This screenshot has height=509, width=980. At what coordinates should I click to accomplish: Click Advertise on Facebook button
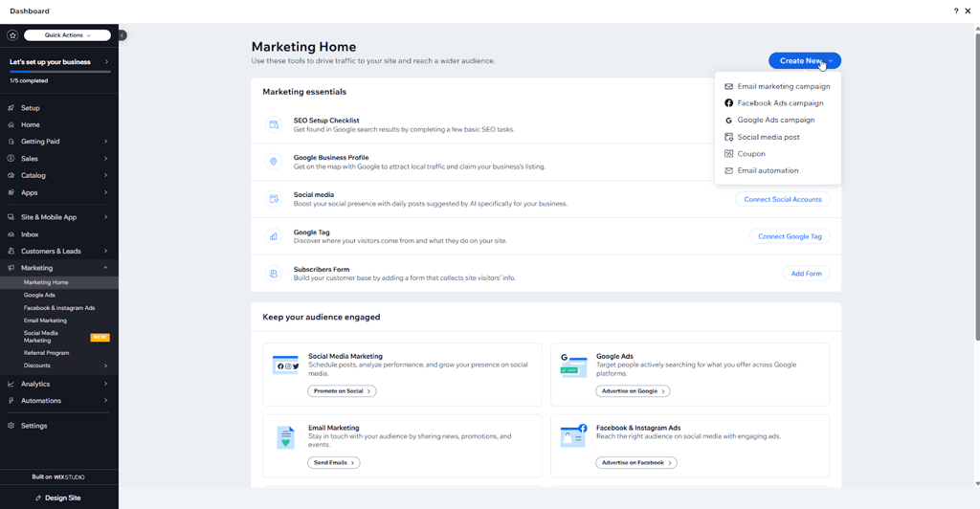click(636, 463)
